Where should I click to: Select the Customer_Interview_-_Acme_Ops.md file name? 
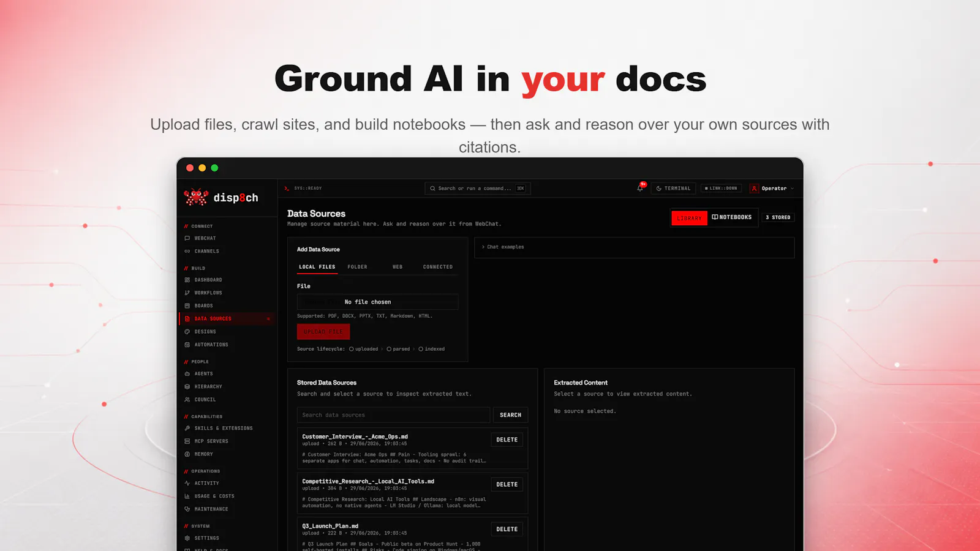tap(355, 437)
